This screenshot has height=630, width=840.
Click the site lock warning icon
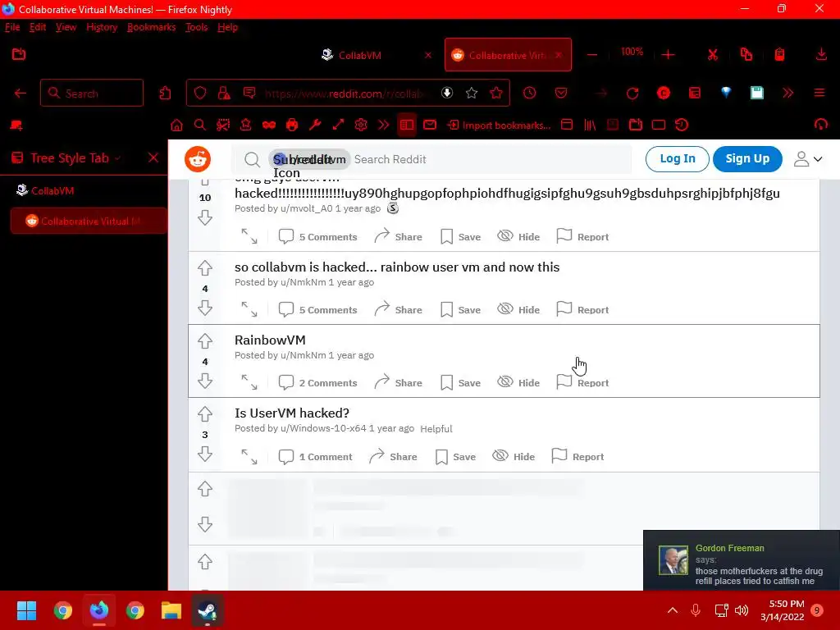[224, 94]
